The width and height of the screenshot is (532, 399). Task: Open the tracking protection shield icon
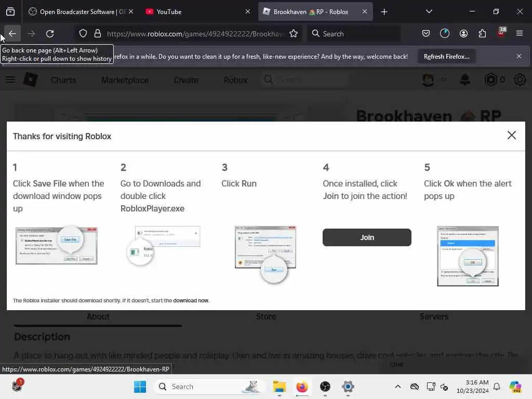(83, 34)
